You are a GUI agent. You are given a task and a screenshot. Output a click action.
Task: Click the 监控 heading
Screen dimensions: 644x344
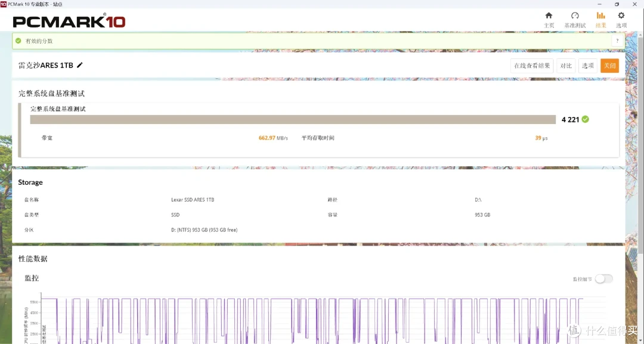point(32,278)
